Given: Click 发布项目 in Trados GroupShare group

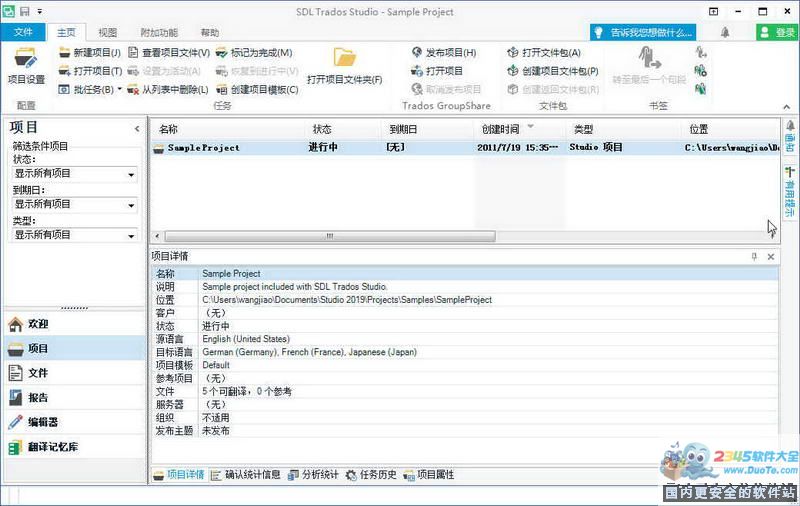Looking at the screenshot, I should coord(443,52).
